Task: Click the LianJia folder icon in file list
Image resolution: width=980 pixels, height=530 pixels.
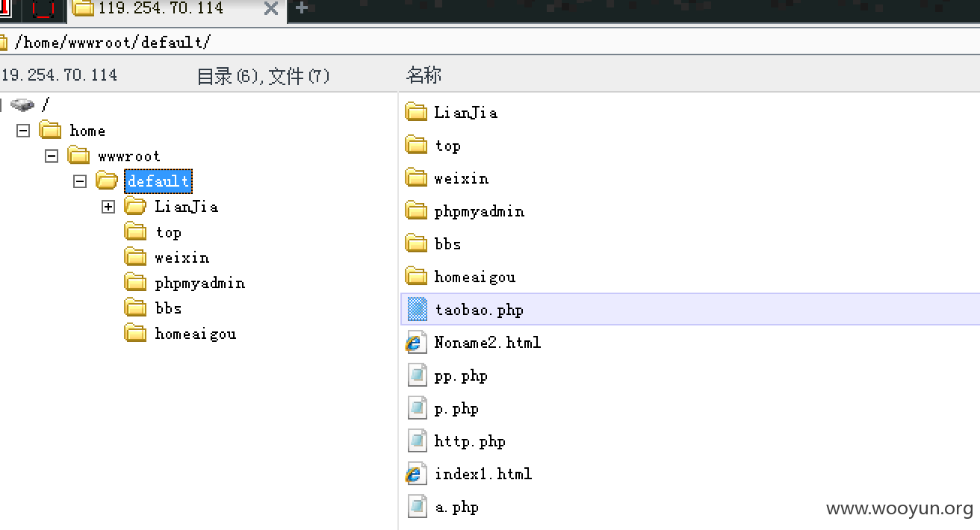Action: pyautogui.click(x=416, y=113)
